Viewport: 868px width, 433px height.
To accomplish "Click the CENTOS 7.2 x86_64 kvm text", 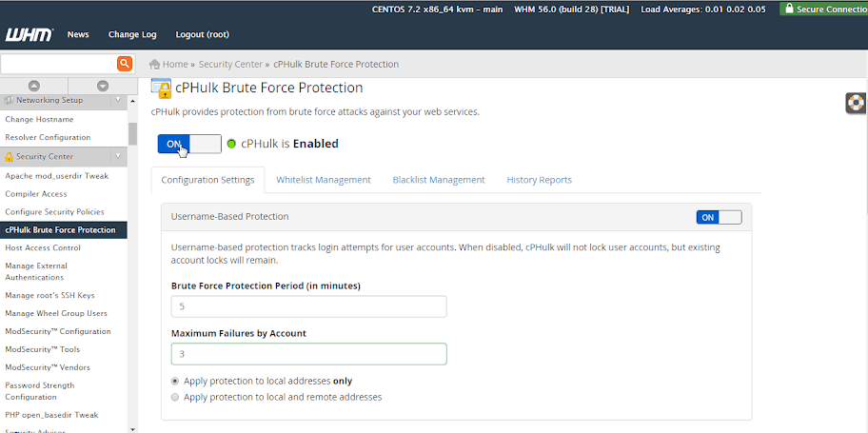I will click(x=437, y=10).
